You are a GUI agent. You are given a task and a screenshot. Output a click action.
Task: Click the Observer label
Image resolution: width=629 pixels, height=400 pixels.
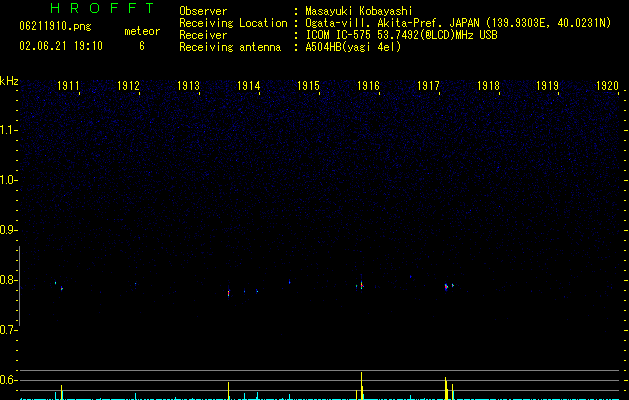(x=203, y=11)
